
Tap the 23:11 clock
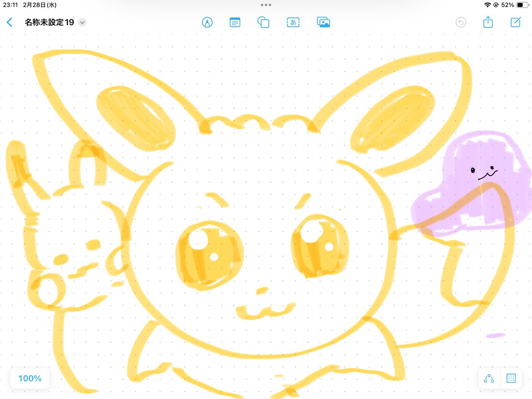click(x=9, y=5)
